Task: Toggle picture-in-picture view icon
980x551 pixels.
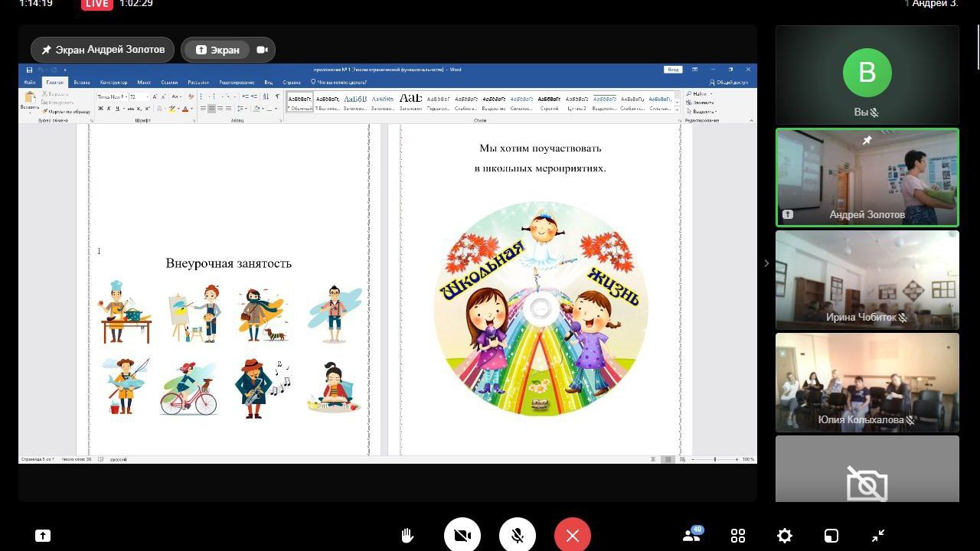Action: pos(831,536)
